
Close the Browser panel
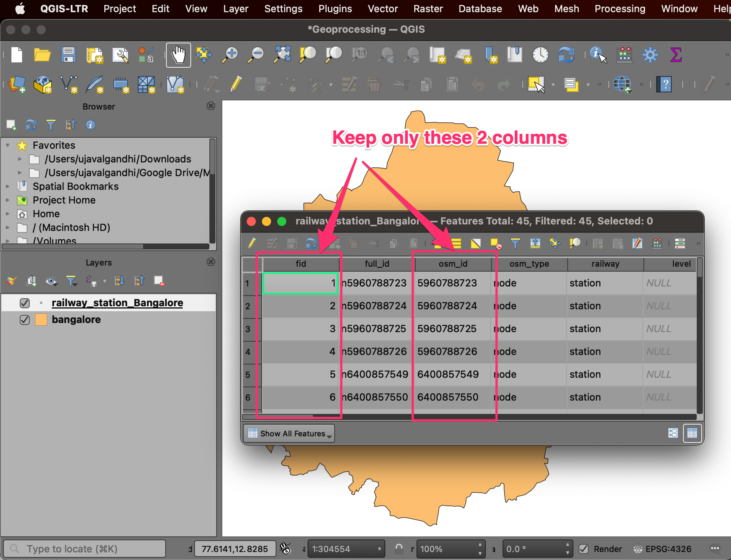pos(211,106)
